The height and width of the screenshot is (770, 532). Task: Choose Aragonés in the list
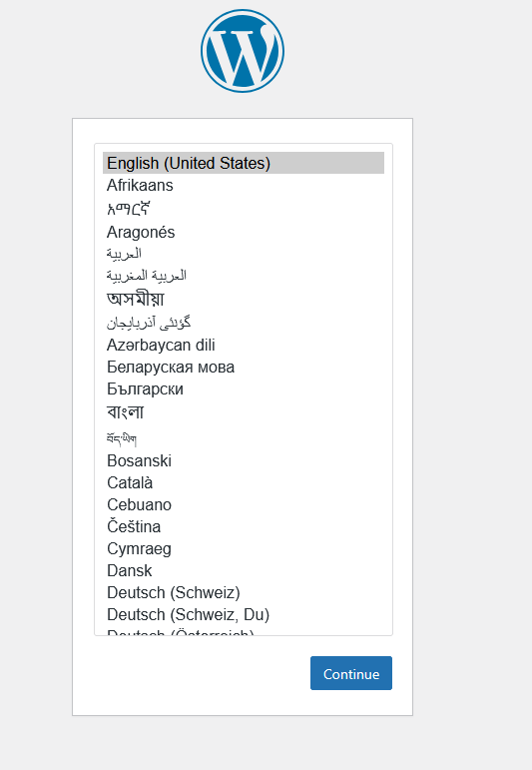(x=244, y=232)
